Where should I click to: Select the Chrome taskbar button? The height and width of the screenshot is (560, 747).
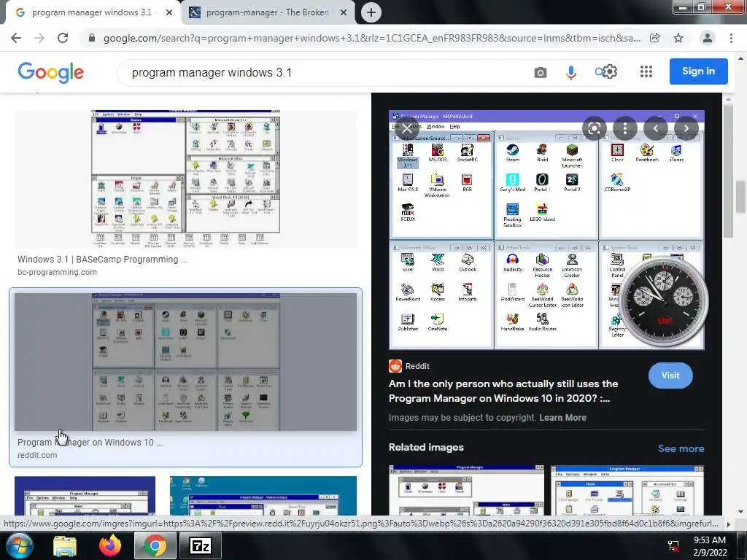(155, 545)
